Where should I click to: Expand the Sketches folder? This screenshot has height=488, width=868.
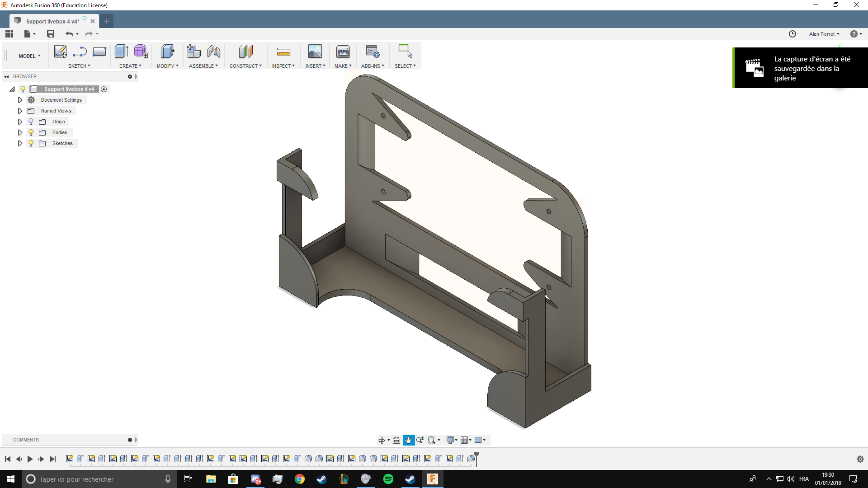point(20,143)
